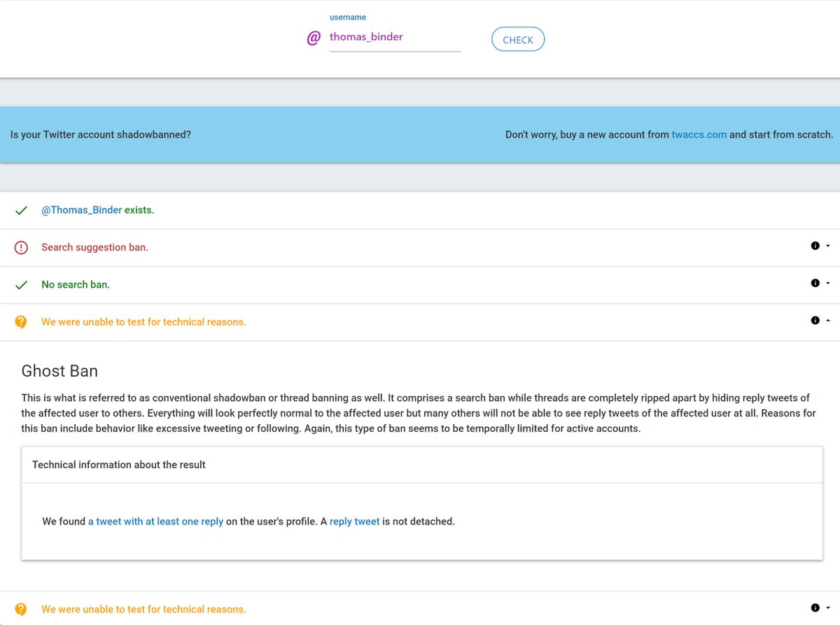Image resolution: width=840 pixels, height=625 pixels.
Task: Click the 'Ghost Ban' heading
Action: click(59, 371)
